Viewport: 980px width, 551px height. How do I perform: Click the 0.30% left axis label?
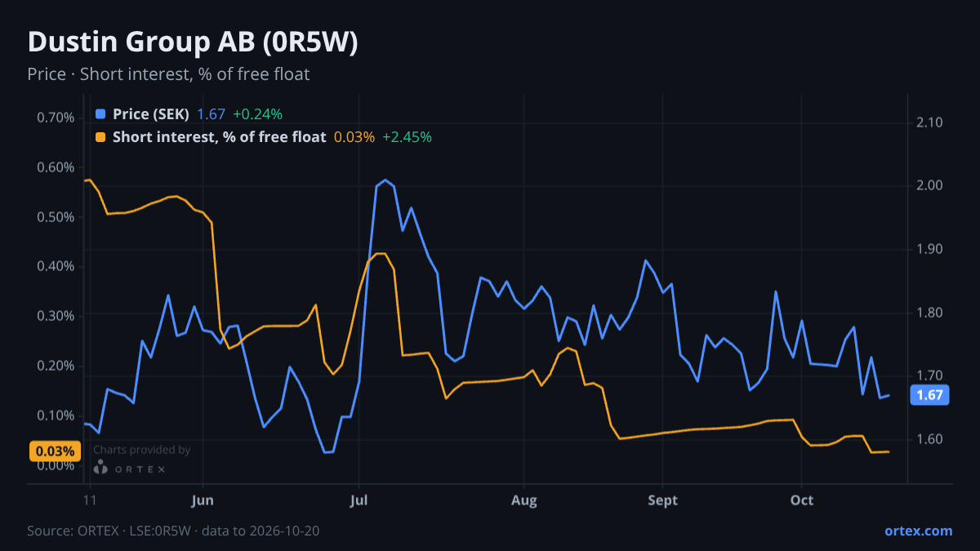click(x=56, y=316)
